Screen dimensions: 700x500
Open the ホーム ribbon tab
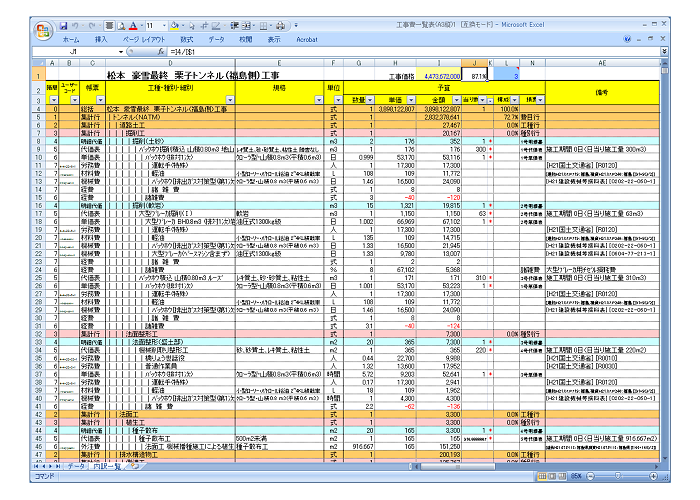coord(71,40)
